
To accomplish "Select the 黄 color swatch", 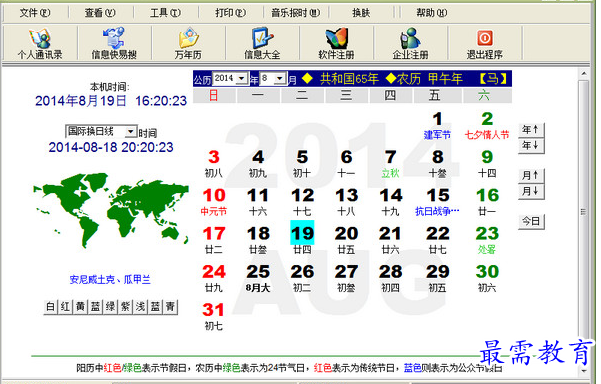I will [80, 307].
